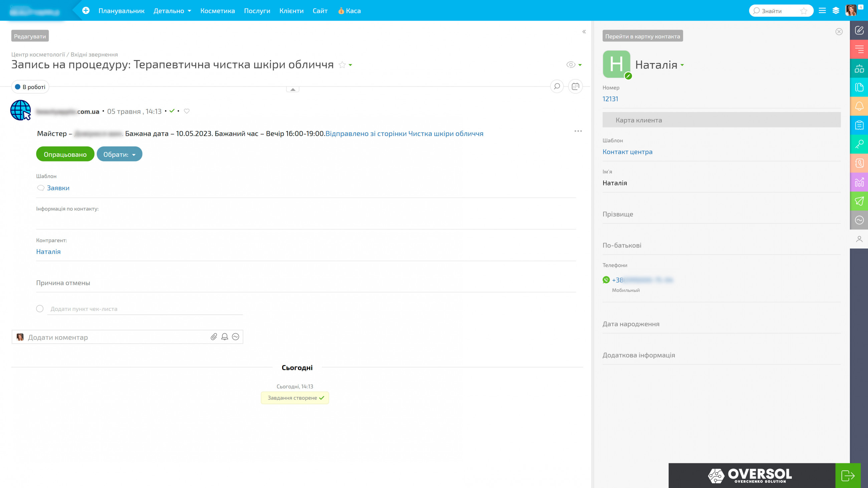Click the Прізвище field in contact card
Screen dimensions: 868x488
tap(721, 214)
